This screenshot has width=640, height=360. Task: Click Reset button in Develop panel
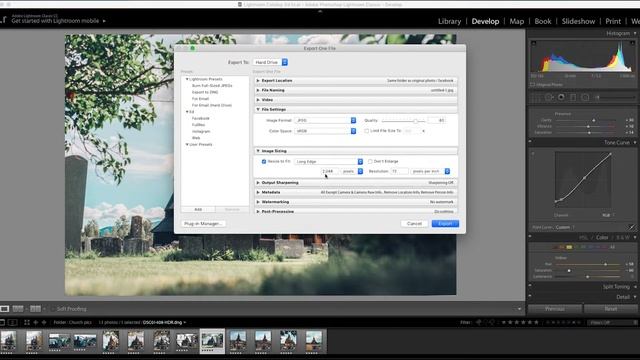[x=611, y=309]
